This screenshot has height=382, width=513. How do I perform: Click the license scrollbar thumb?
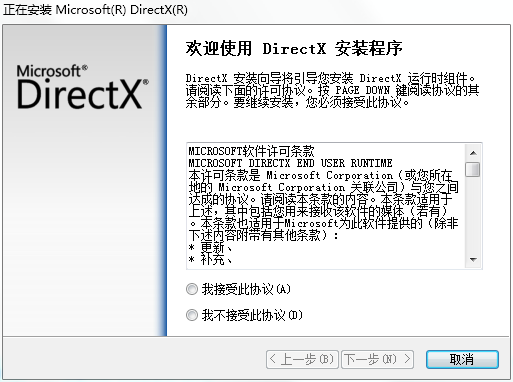473,169
